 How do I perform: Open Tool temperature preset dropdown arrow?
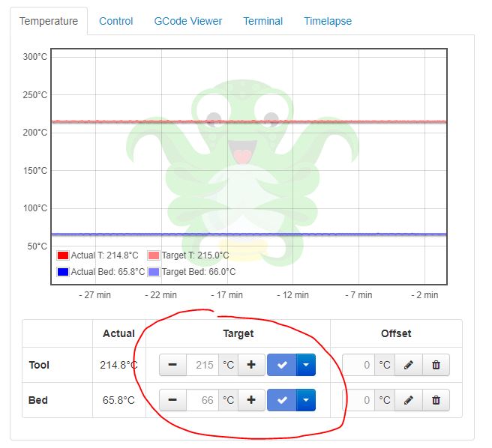306,366
